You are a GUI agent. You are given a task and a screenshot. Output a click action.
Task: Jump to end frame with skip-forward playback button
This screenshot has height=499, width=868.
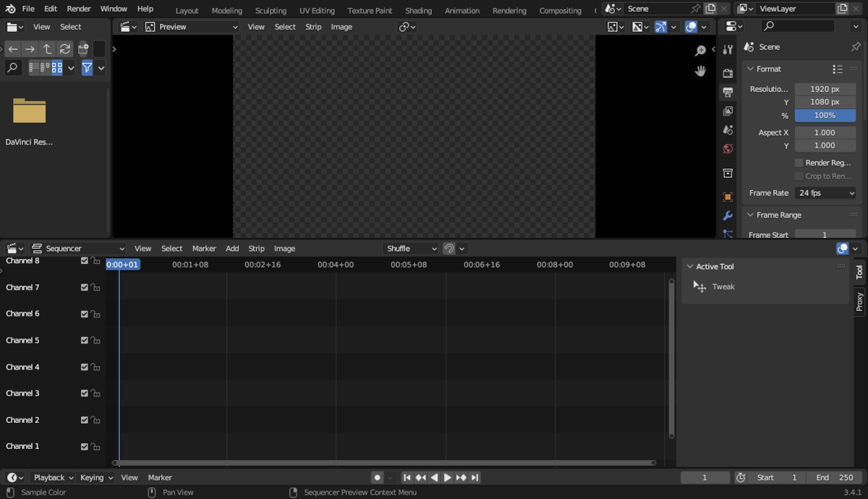(475, 477)
